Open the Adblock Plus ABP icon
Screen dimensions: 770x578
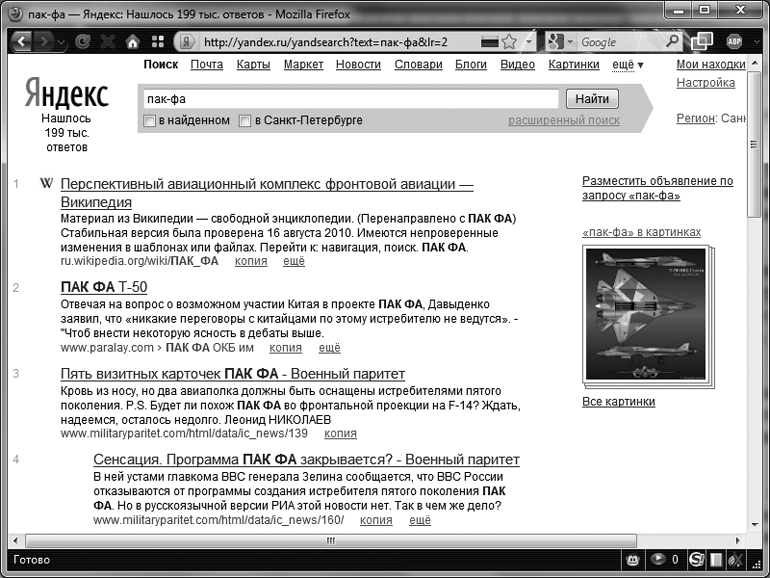734,42
